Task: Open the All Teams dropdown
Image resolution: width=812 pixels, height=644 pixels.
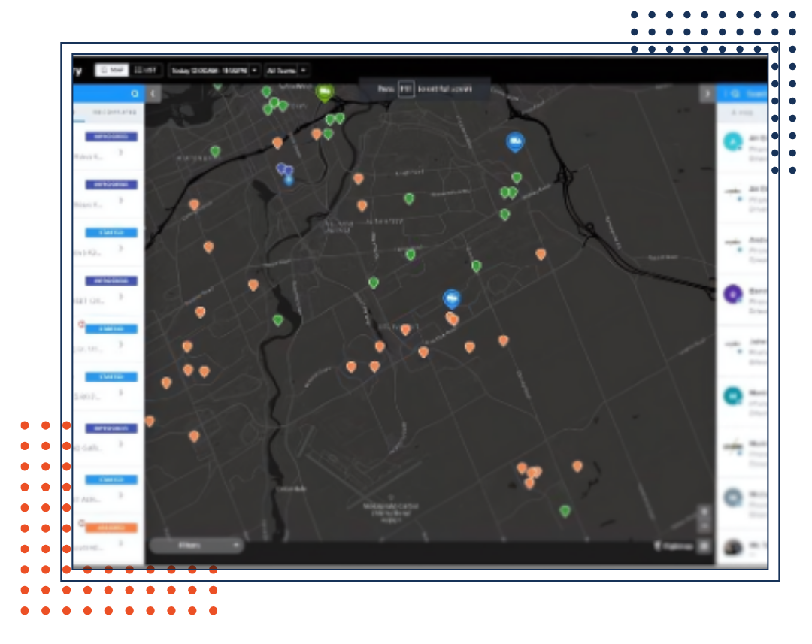Action: 286,71
